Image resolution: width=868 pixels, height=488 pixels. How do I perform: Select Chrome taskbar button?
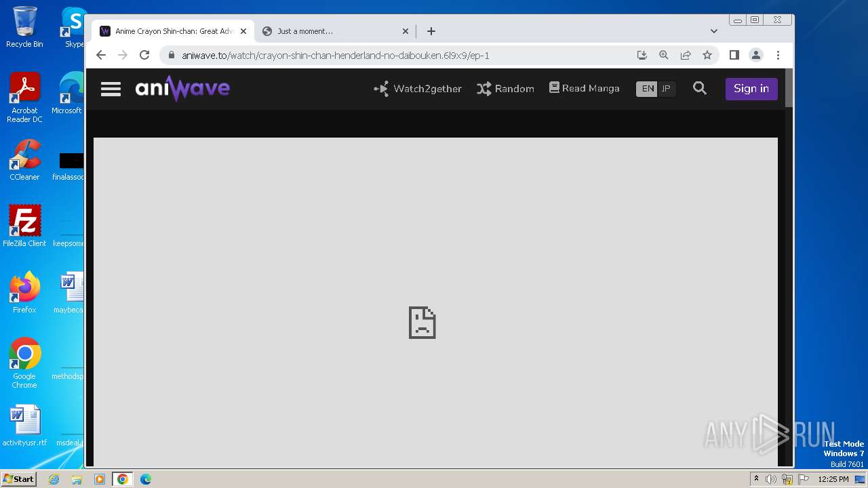123,479
